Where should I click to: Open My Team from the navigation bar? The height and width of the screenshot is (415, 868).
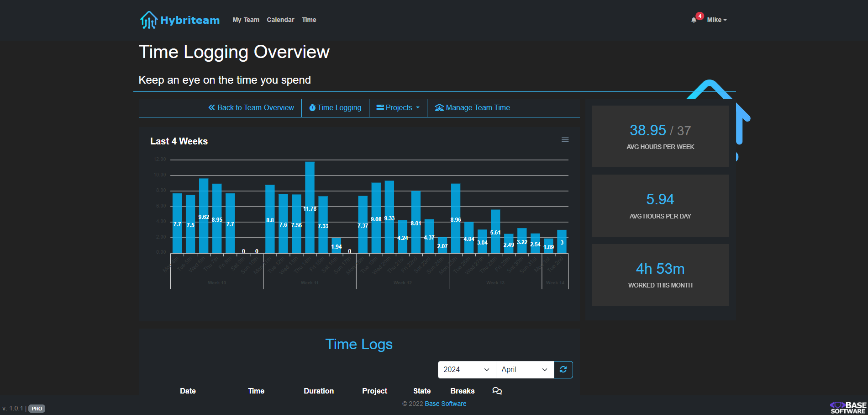point(246,20)
